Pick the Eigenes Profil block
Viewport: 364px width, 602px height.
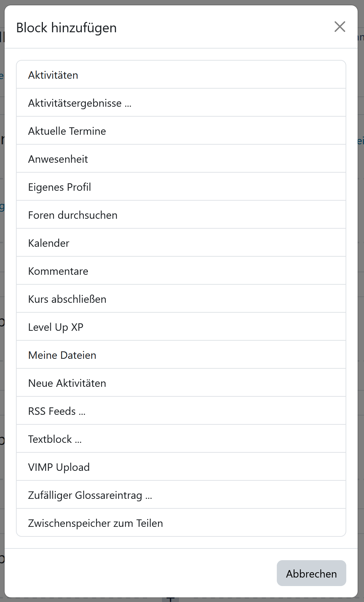click(x=60, y=187)
